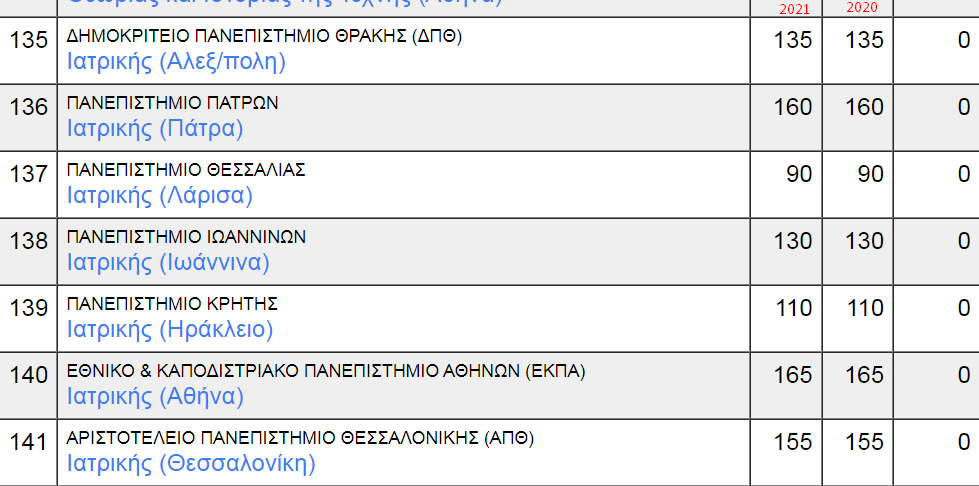Select row index 141 in first column
This screenshot has width=979, height=486.
29,442
